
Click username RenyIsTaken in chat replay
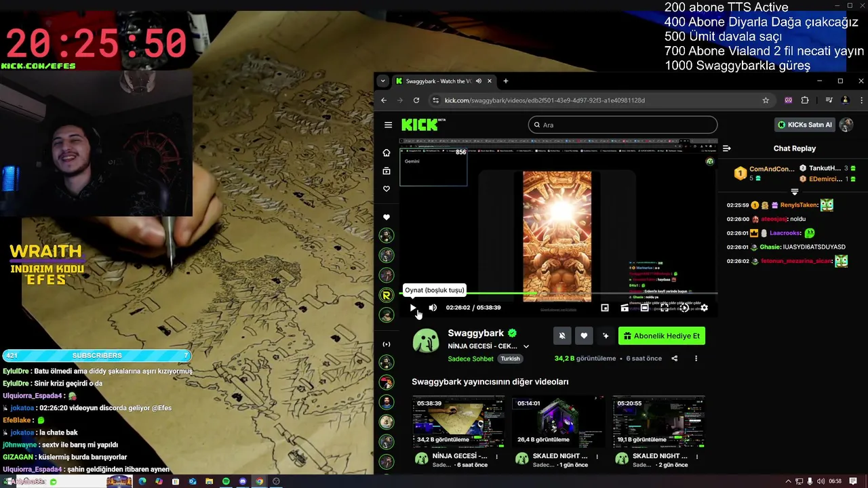coord(799,205)
